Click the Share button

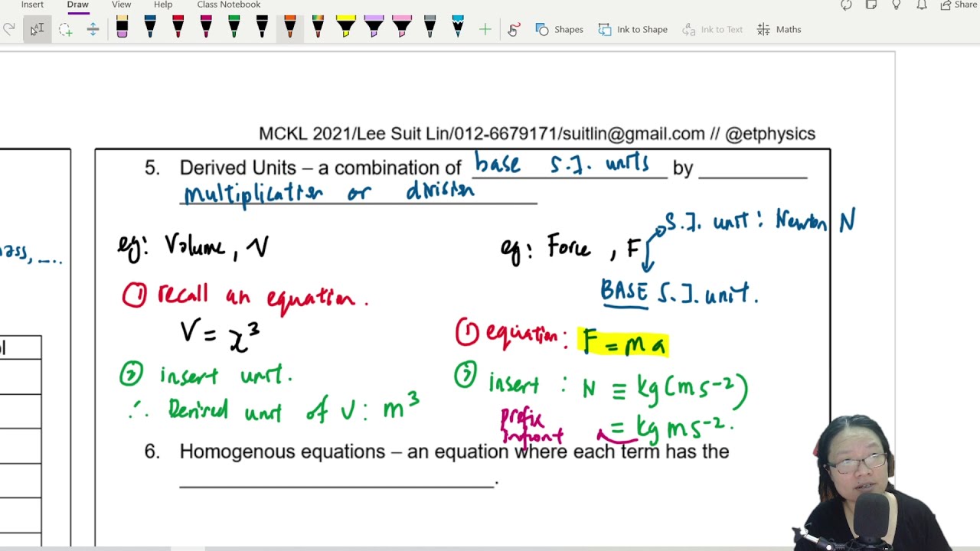pyautogui.click(x=958, y=5)
